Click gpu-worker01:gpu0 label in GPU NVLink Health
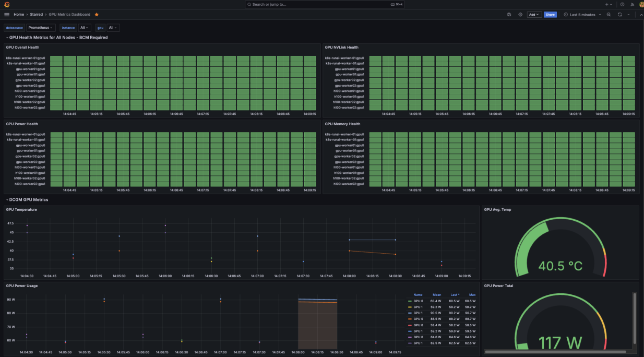The height and width of the screenshot is (357, 644). [x=350, y=69]
